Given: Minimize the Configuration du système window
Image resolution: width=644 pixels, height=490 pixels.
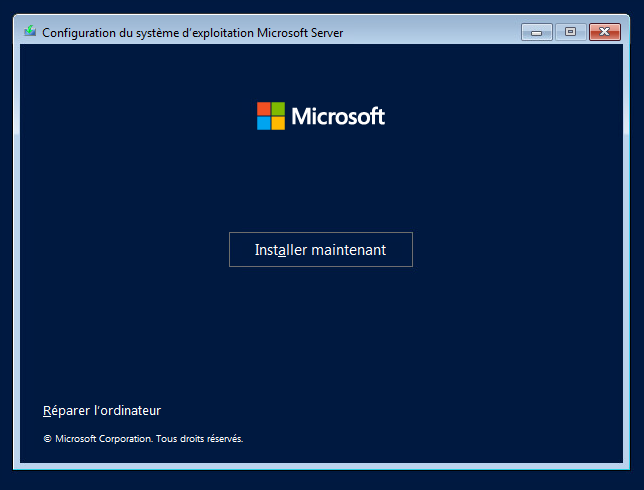Looking at the screenshot, I should click(x=536, y=32).
